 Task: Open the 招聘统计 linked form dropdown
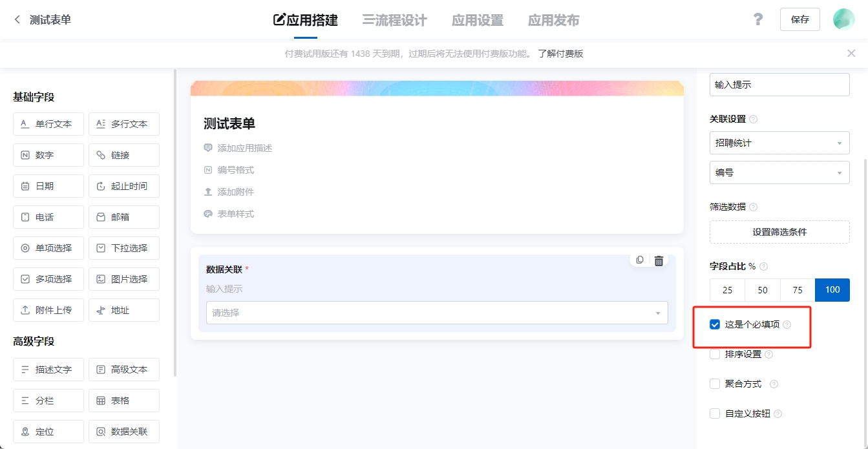pyautogui.click(x=779, y=142)
